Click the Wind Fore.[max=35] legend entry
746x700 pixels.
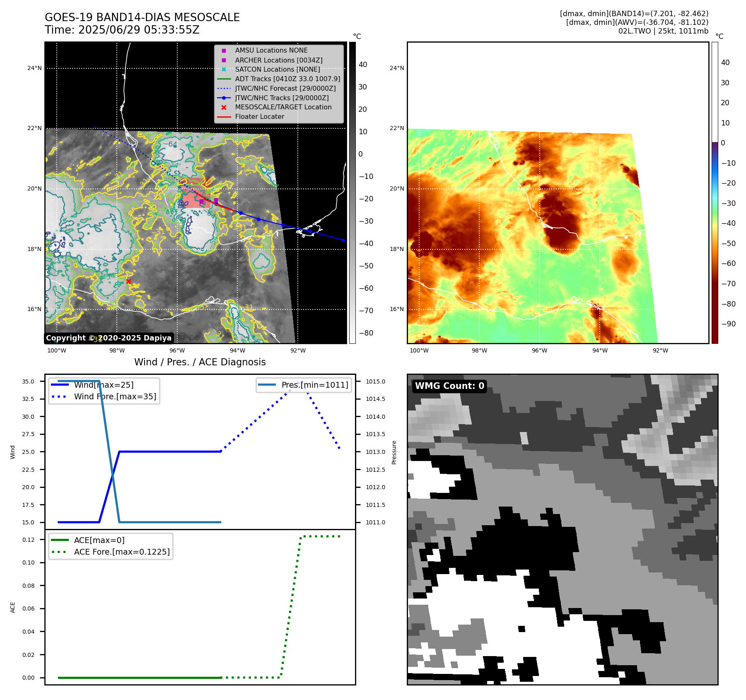click(x=104, y=396)
